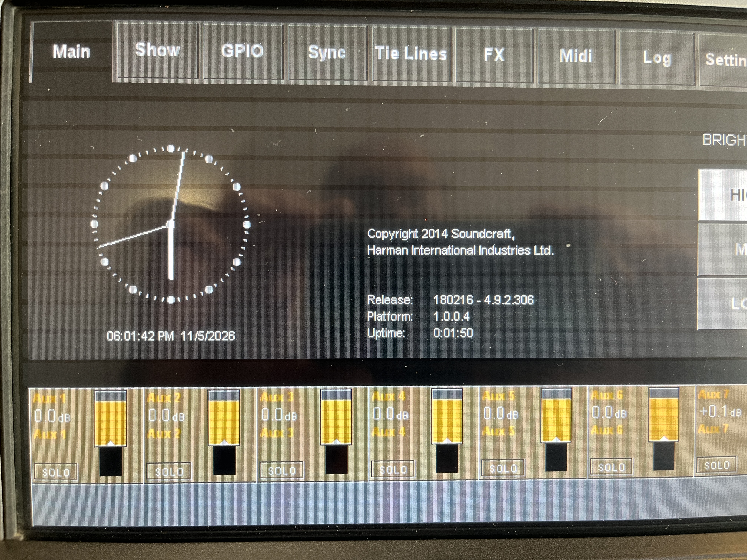Click the Release 180216 - 4.9.2.306 value
The height and width of the screenshot is (560, 747).
click(483, 300)
